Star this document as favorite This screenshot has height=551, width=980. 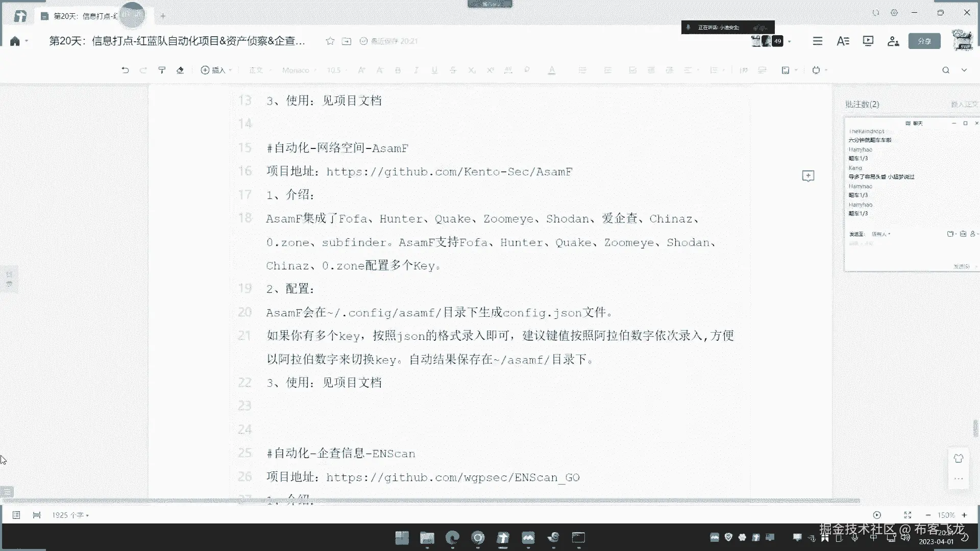point(330,41)
